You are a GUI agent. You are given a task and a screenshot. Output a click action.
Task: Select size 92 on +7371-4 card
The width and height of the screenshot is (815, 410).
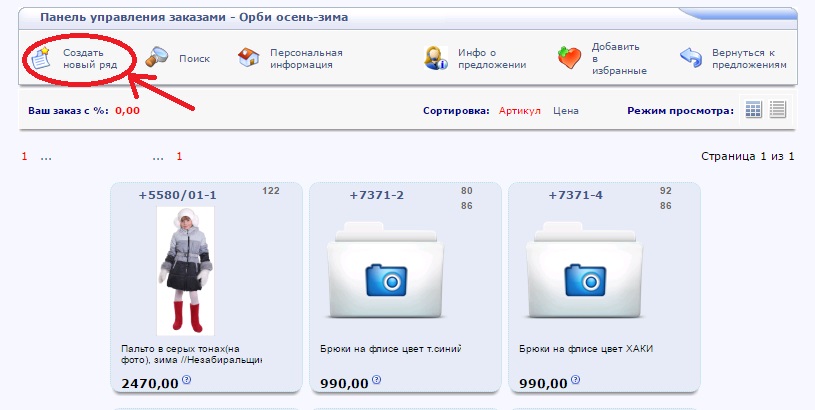point(665,191)
